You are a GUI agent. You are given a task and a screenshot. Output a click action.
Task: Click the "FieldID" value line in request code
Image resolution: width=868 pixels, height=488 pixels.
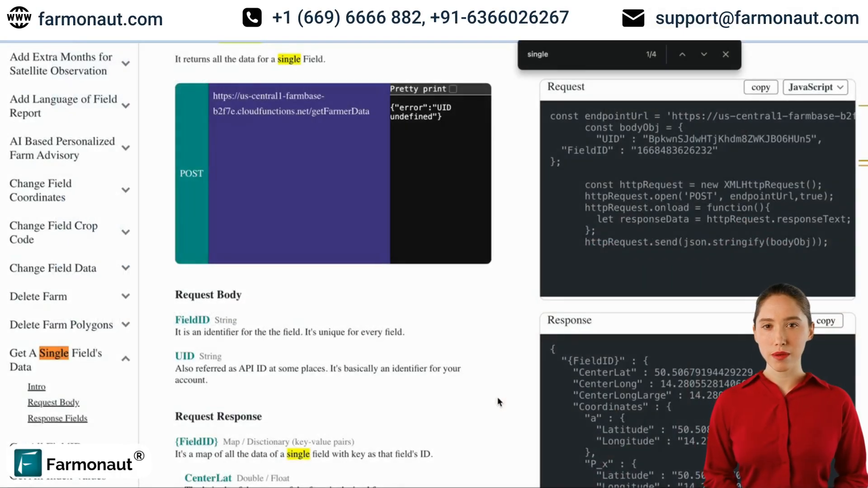click(x=639, y=150)
